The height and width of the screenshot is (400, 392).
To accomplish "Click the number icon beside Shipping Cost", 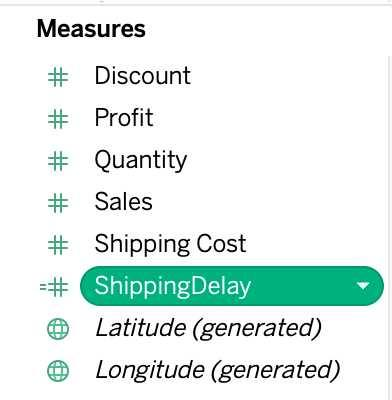I will (x=58, y=245).
